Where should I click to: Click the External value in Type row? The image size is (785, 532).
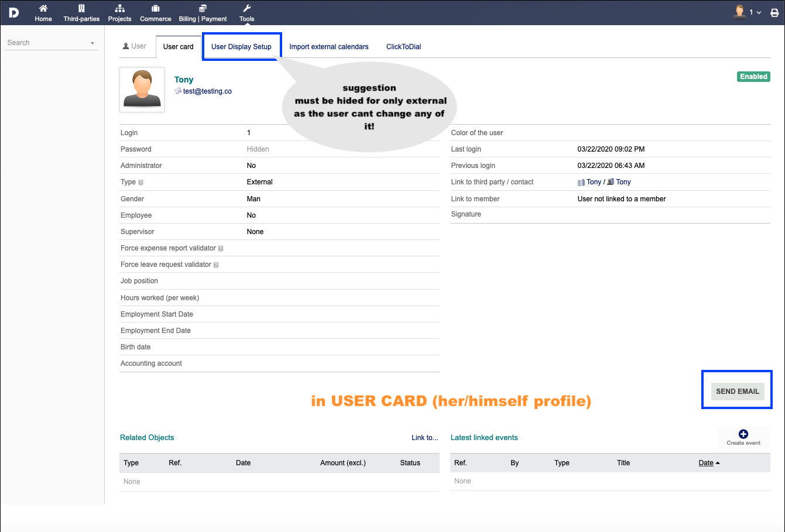pyautogui.click(x=260, y=182)
